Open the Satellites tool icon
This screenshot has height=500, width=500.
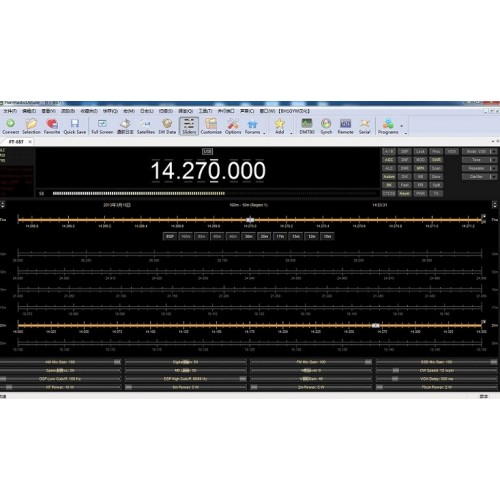(146, 124)
